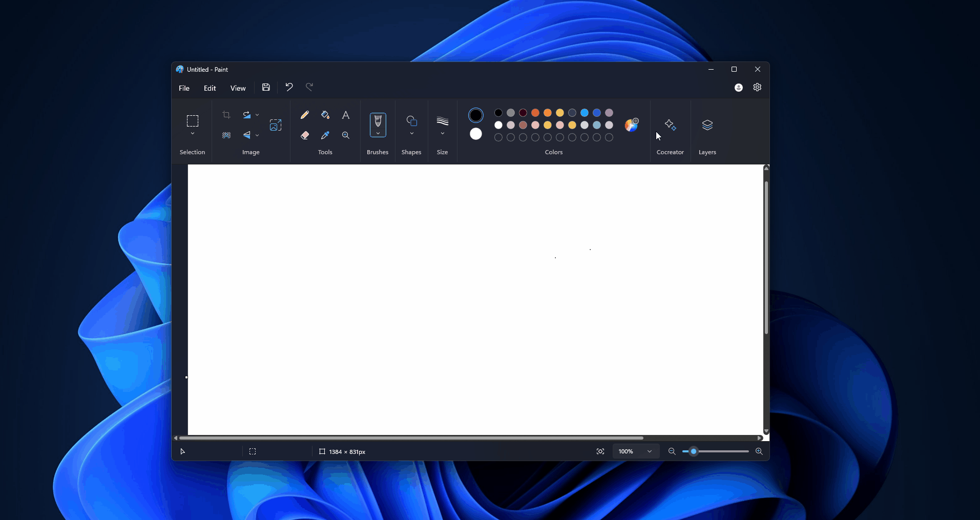Select the black primary color circle
980x520 pixels.
tap(476, 115)
